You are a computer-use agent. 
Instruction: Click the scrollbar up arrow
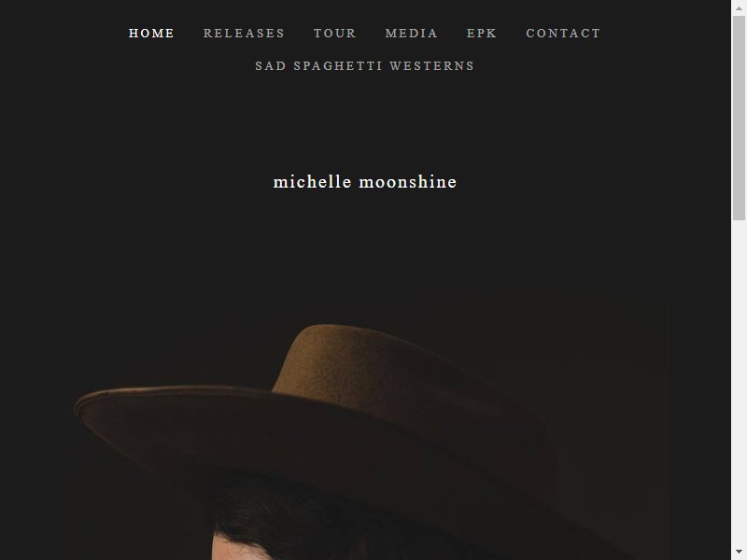[x=739, y=8]
